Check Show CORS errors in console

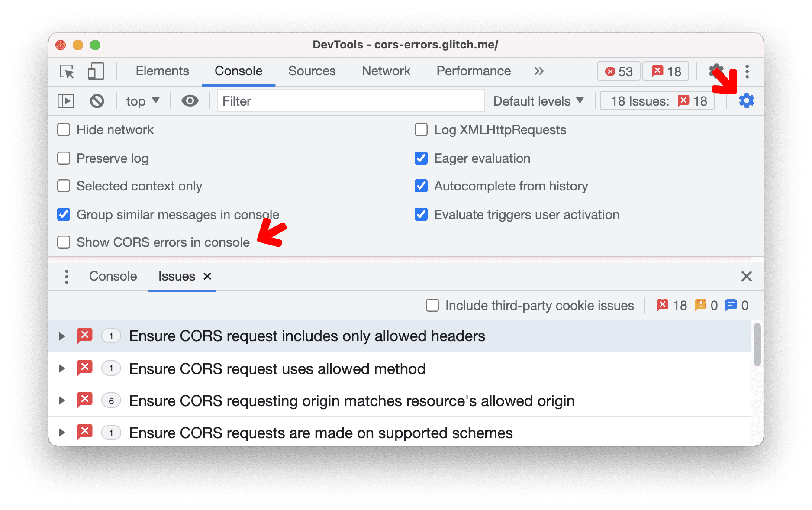tap(64, 242)
